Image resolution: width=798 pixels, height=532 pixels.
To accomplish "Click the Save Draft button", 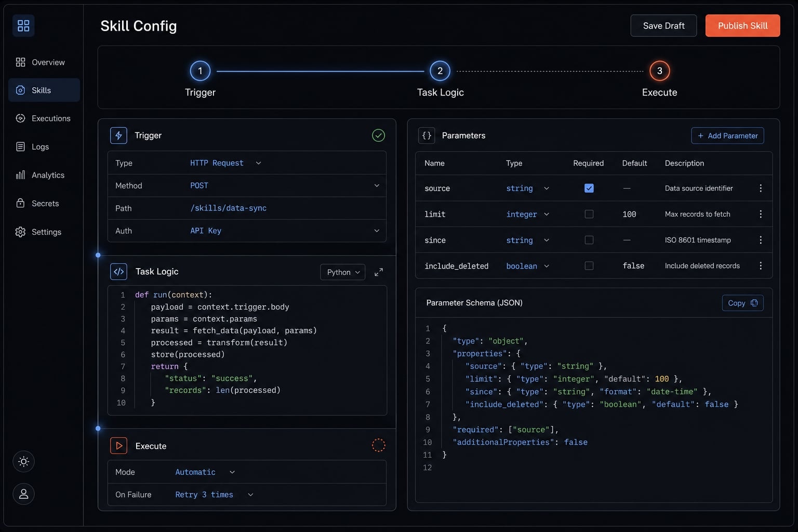I will tap(663, 25).
